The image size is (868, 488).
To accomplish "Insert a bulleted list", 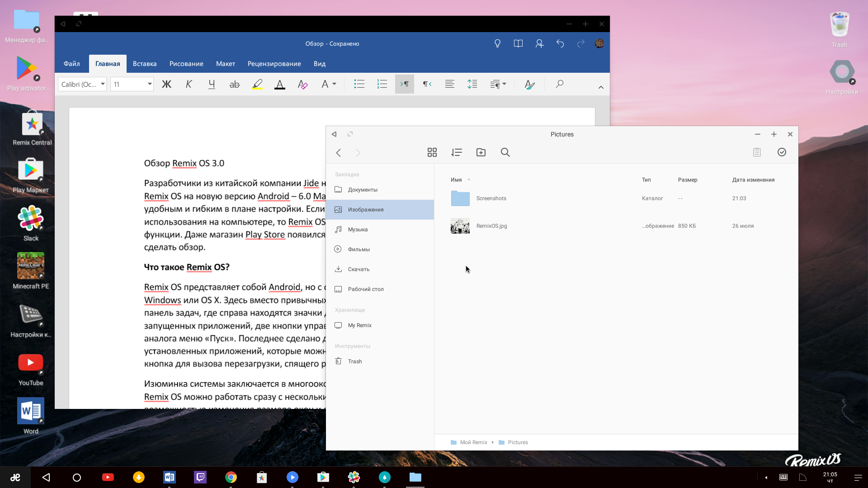I will pyautogui.click(x=359, y=84).
